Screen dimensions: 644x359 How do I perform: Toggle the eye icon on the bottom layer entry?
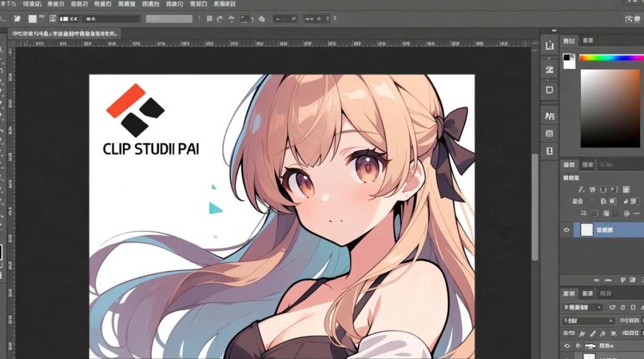click(x=566, y=346)
